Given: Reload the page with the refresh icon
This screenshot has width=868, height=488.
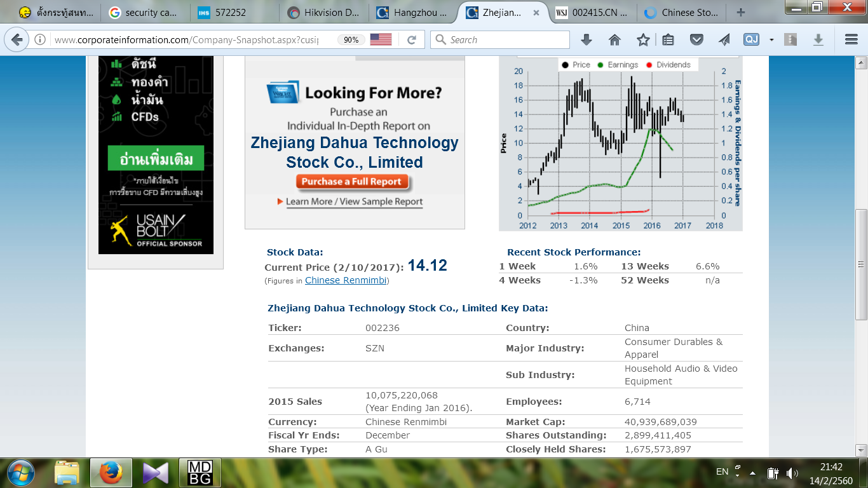Looking at the screenshot, I should (x=411, y=39).
